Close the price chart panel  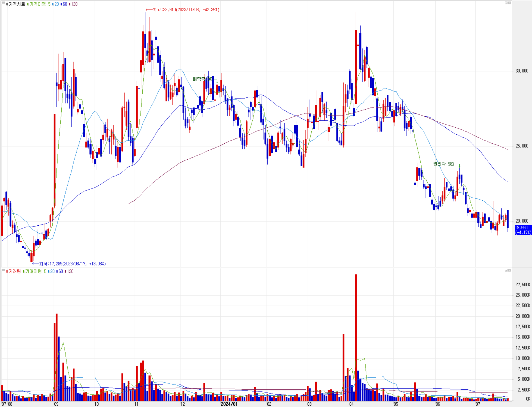(510, 3)
